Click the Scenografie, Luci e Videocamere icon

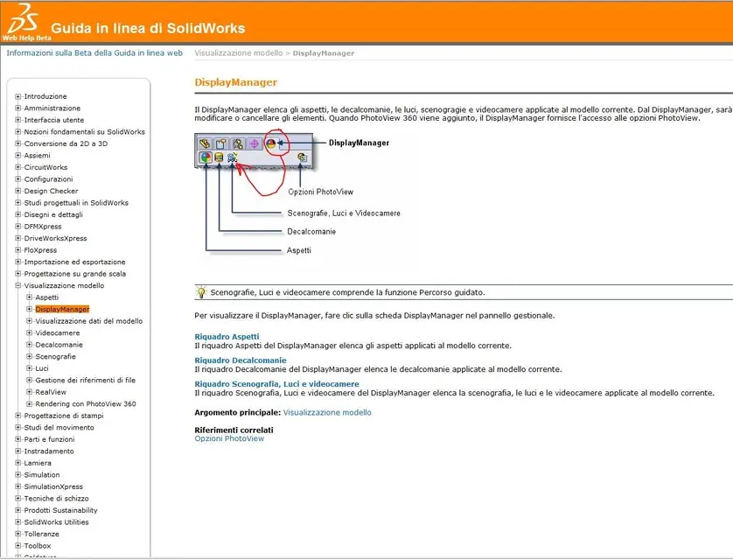(233, 157)
